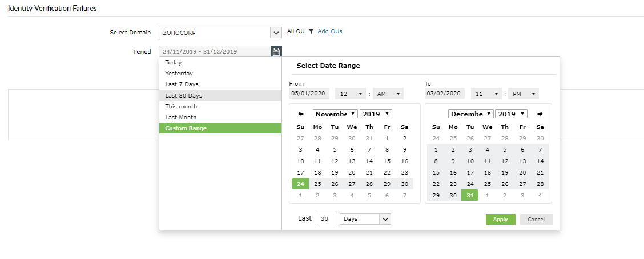Open the From hour dropdown

[351, 94]
